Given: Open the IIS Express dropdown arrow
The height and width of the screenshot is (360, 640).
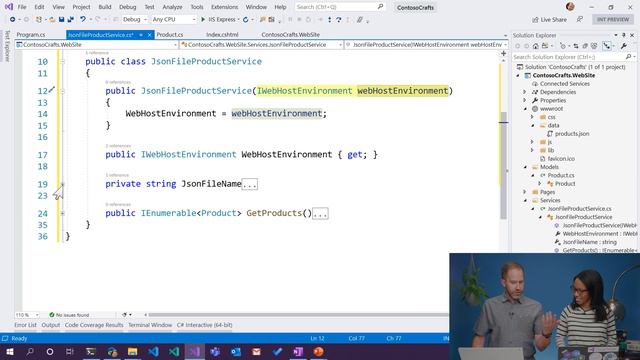Looking at the screenshot, I should [238, 19].
